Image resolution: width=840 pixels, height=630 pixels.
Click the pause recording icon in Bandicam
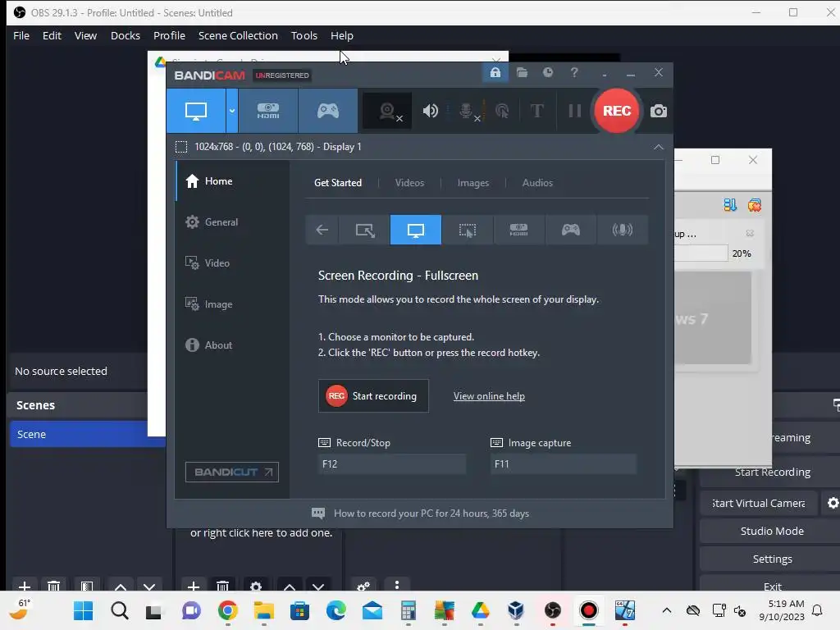click(575, 111)
